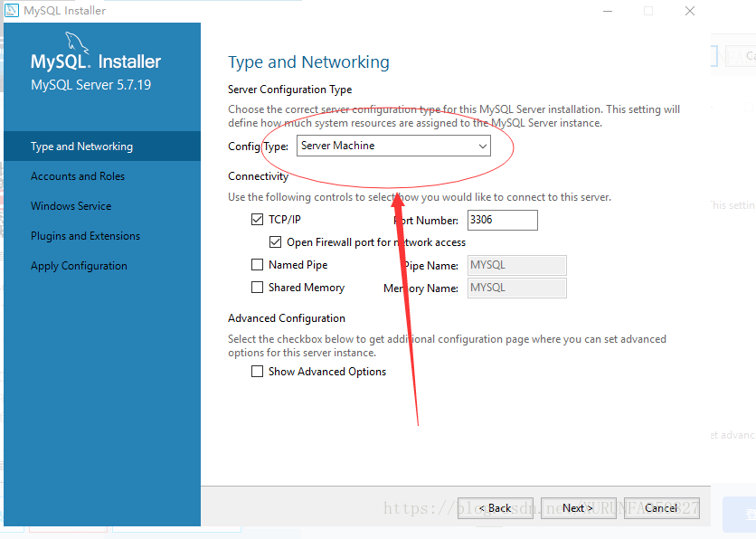This screenshot has width=756, height=539.
Task: Click the maximize window button
Action: [x=648, y=11]
